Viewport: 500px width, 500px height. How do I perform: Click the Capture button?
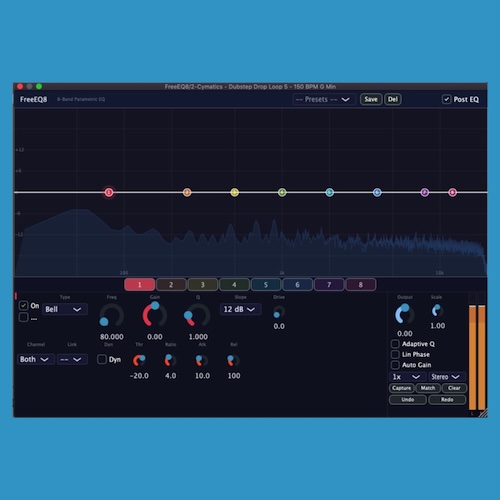click(x=401, y=388)
